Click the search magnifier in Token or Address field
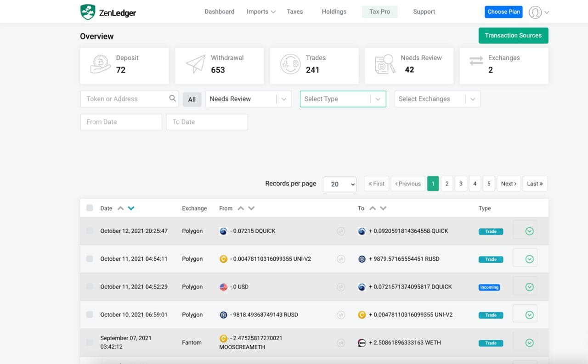The width and height of the screenshot is (588, 364). (x=172, y=98)
